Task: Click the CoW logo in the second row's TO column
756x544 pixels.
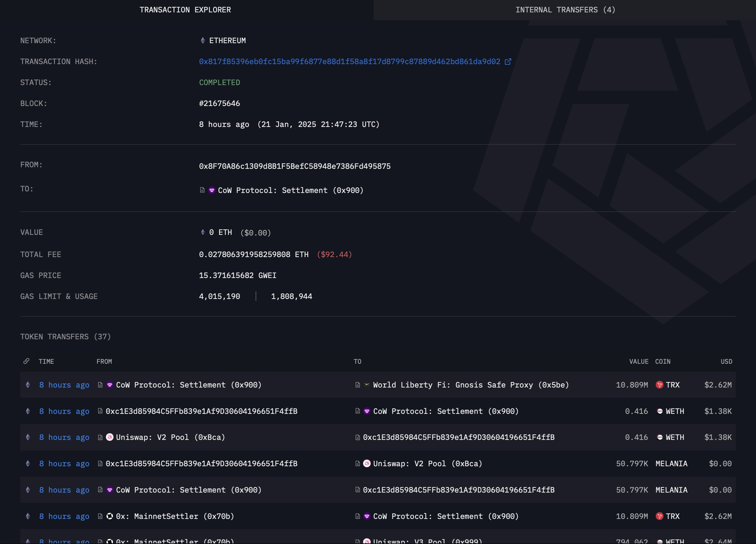Action: [367, 411]
